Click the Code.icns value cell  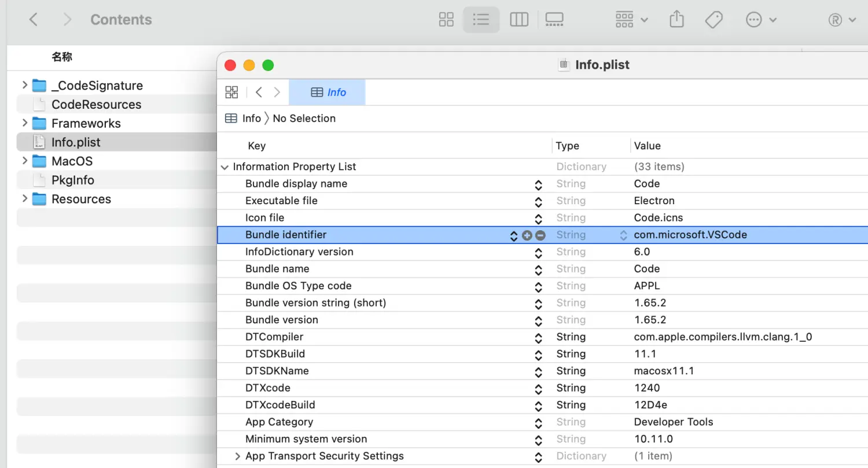(659, 218)
